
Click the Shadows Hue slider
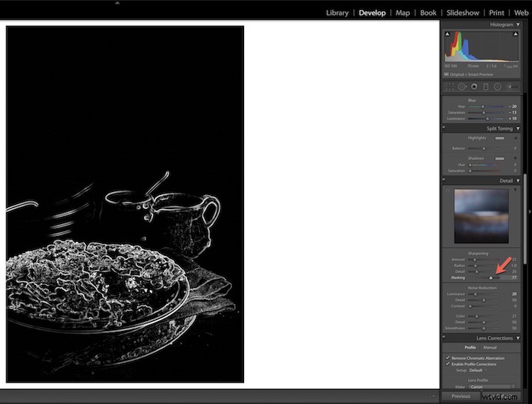click(484, 164)
